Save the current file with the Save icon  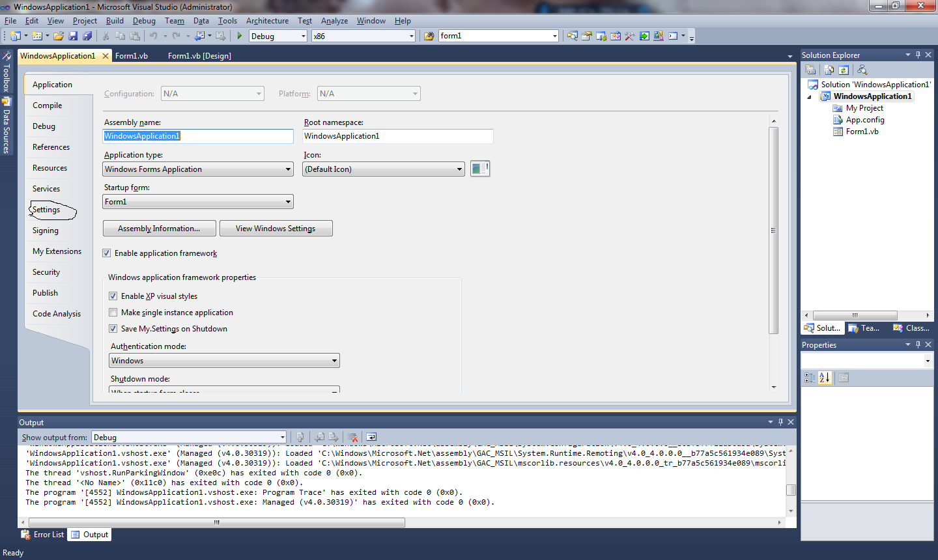click(x=73, y=36)
